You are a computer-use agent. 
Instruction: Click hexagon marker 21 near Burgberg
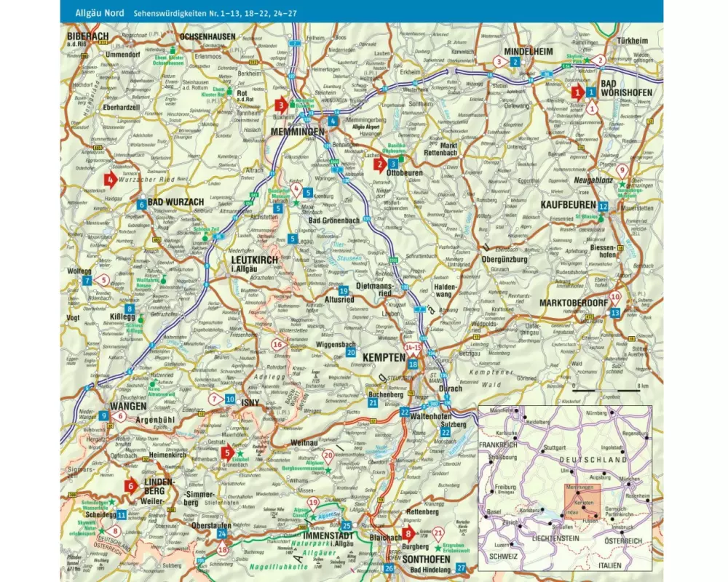tap(438, 532)
